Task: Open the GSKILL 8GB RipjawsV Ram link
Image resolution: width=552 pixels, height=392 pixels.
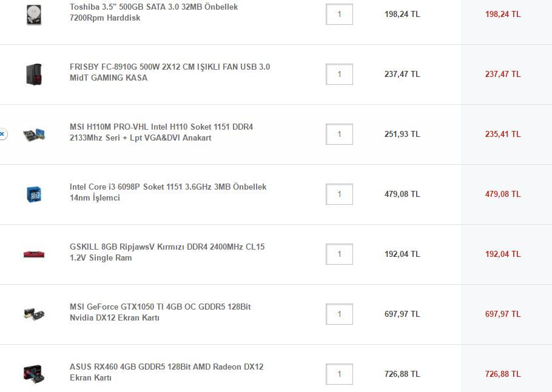Action: (167, 252)
